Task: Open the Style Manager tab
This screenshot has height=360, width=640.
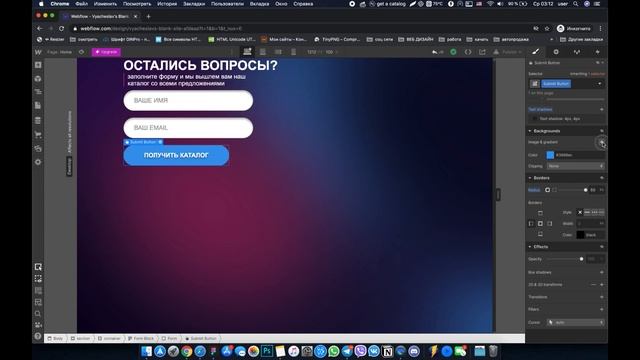Action: click(577, 52)
